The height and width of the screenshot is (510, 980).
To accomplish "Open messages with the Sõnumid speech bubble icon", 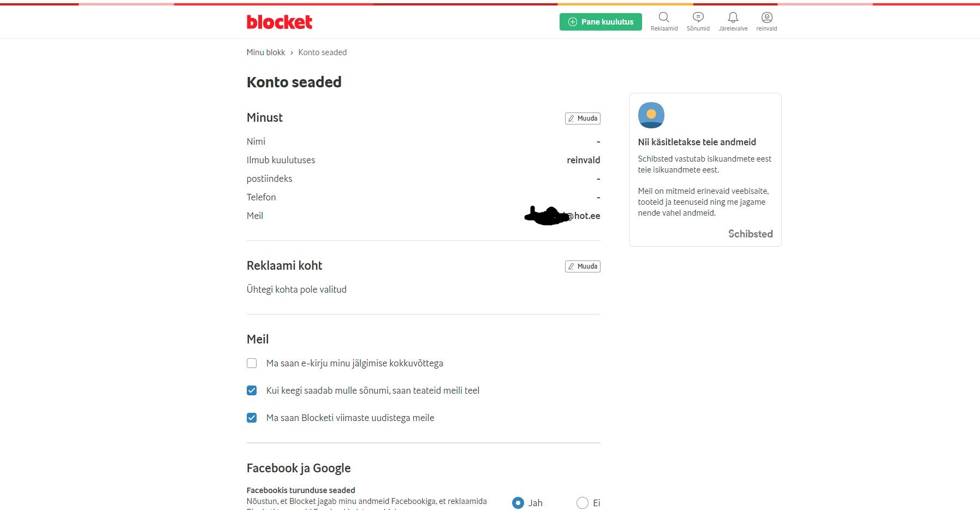I will point(697,17).
